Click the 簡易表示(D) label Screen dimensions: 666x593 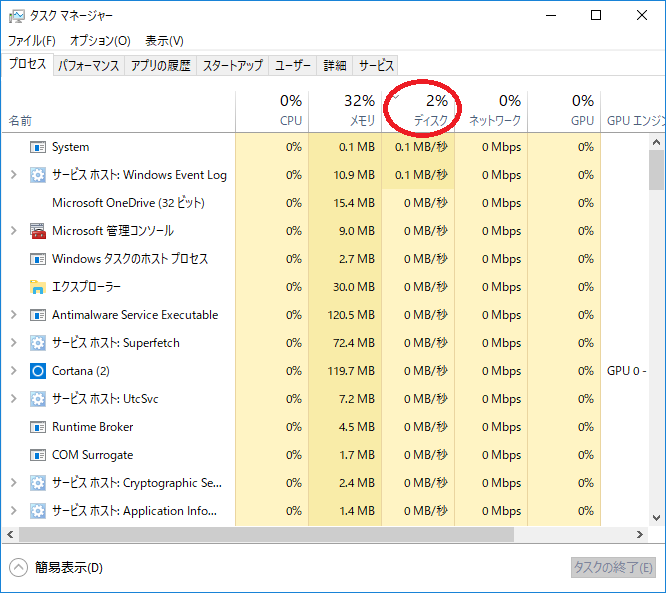point(69,568)
